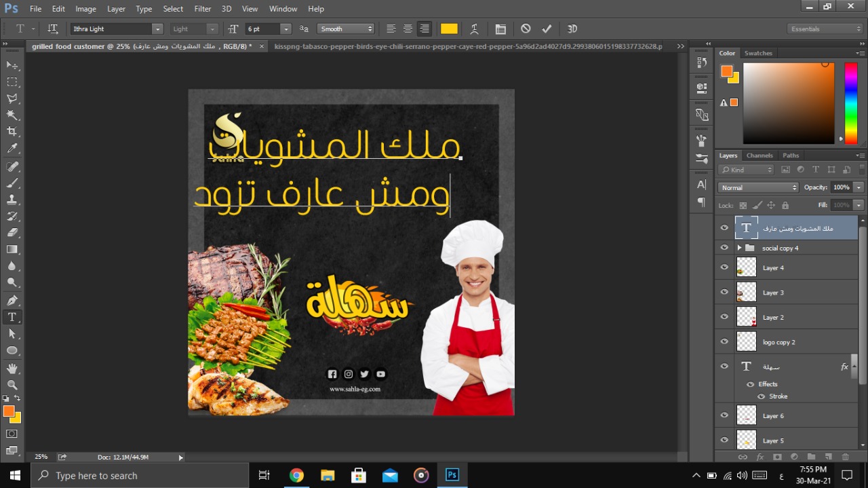The height and width of the screenshot is (488, 868).
Task: Hide the logo copy 2 layer
Action: [x=724, y=342]
